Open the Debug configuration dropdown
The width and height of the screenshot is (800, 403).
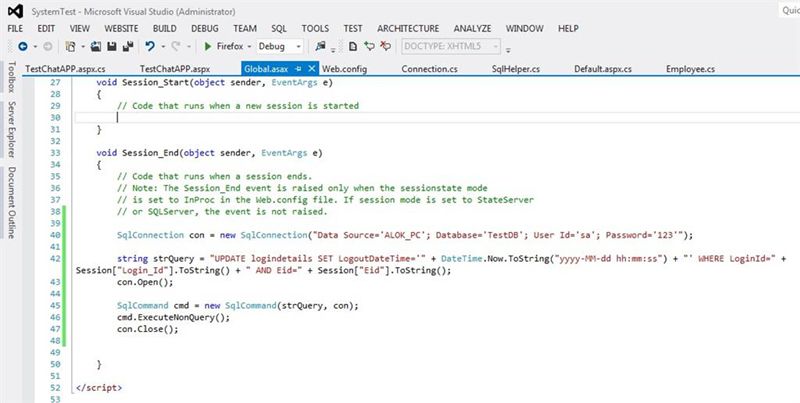point(280,46)
